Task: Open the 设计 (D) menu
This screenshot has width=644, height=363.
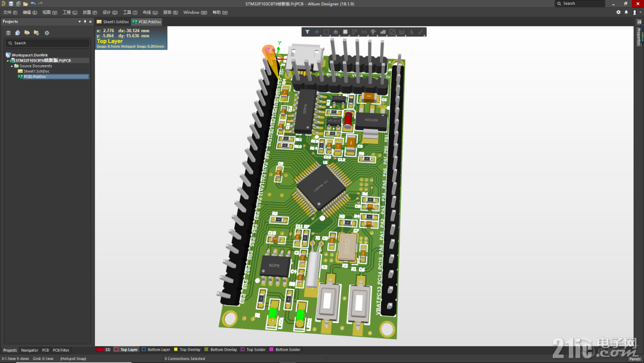Action: coord(110,13)
